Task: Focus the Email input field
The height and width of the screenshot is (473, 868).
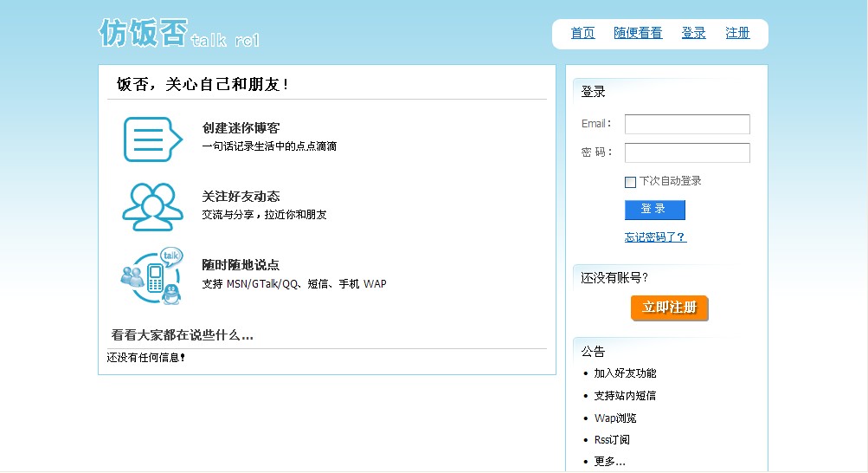Action: tap(687, 124)
